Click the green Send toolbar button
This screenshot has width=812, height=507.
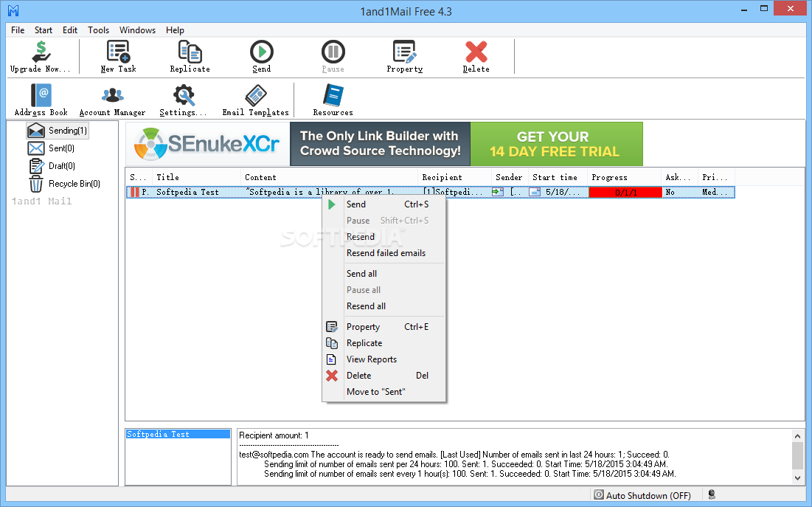click(262, 57)
